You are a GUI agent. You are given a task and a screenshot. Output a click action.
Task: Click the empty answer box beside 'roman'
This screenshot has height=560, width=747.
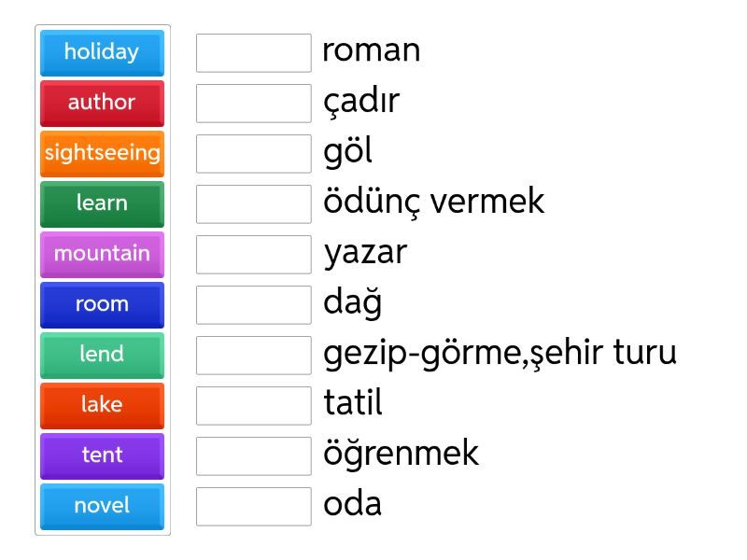pyautogui.click(x=253, y=52)
